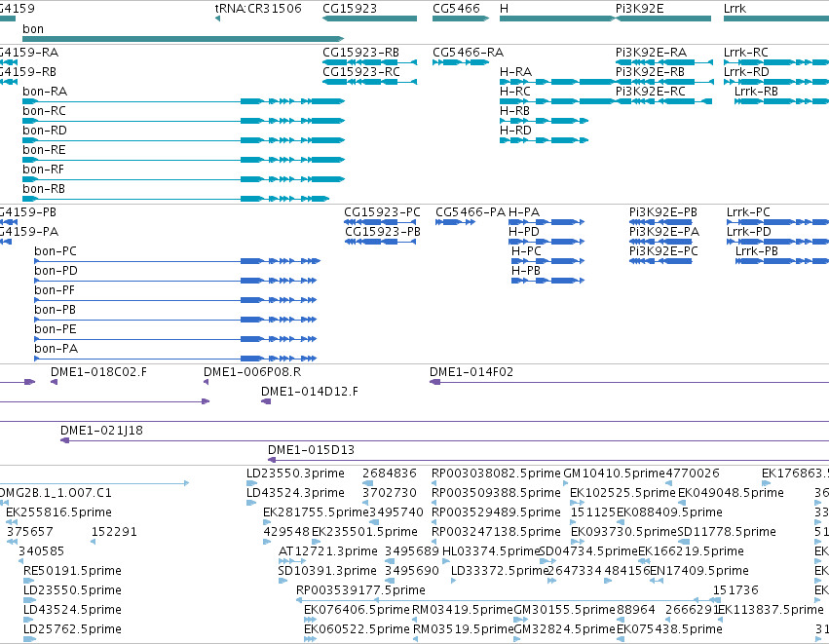Viewport: 829px width, 644px height.
Task: Click the bon gene bar
Action: [x=183, y=39]
